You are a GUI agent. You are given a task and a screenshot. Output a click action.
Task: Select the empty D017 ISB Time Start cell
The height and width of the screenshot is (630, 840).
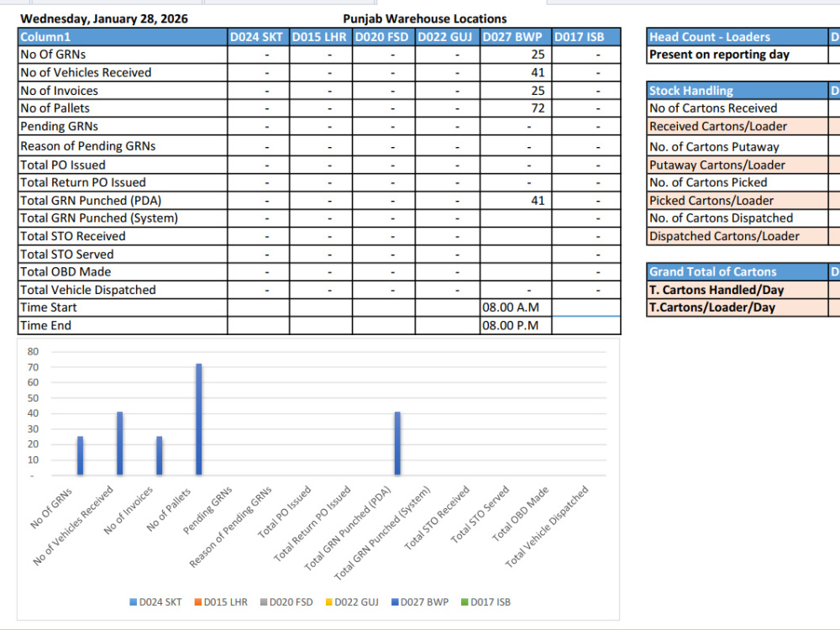pos(586,307)
